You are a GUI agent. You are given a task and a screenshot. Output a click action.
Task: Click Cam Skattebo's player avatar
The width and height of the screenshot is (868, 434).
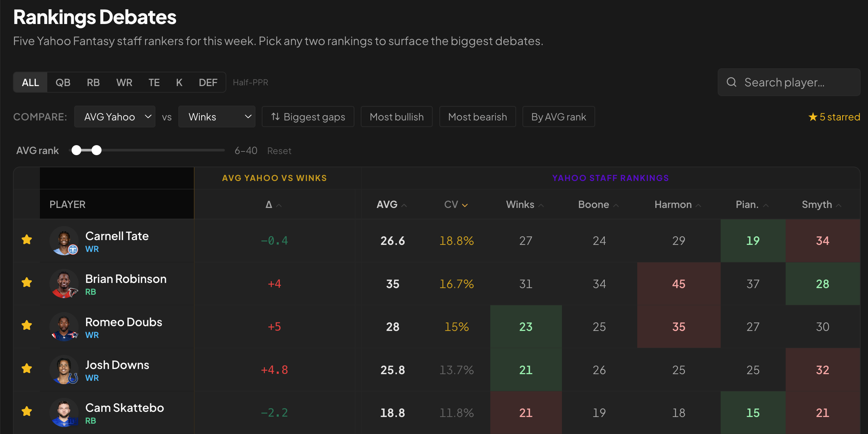pyautogui.click(x=64, y=412)
